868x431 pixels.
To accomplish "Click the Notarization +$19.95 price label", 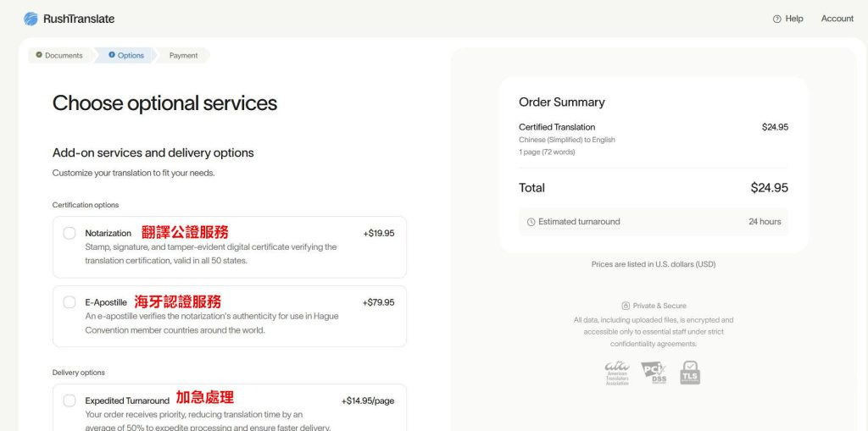I will (x=378, y=233).
